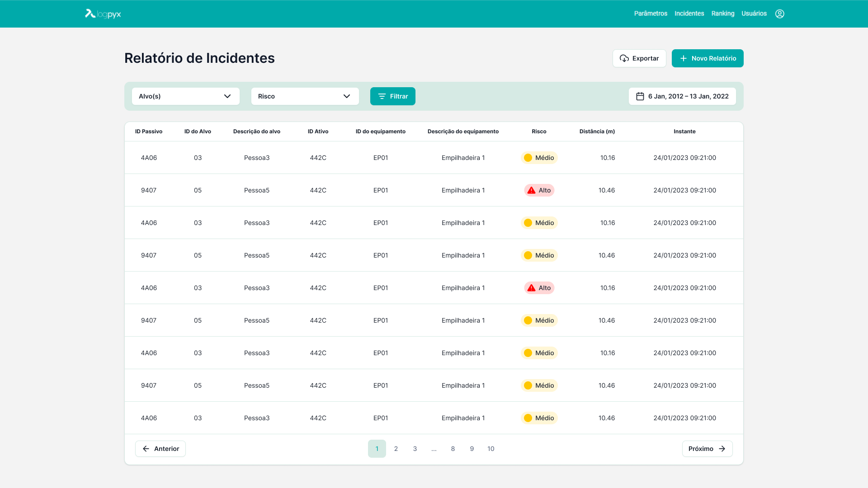Go to page 2 of results
This screenshot has width=868, height=488.
(396, 449)
